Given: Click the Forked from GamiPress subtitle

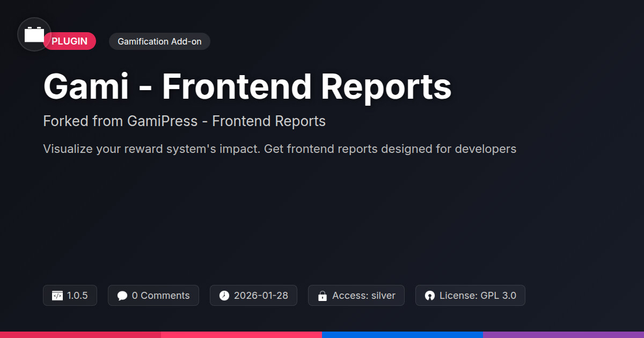Looking at the screenshot, I should click(184, 121).
